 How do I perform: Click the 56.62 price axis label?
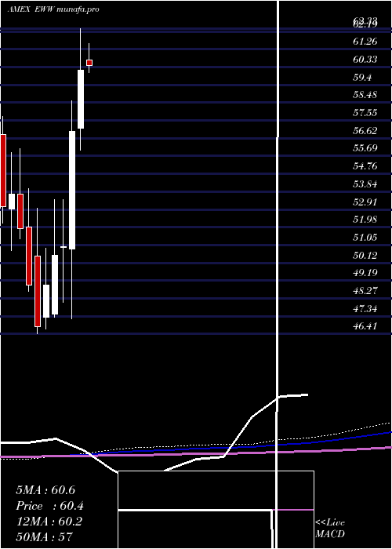365,131
